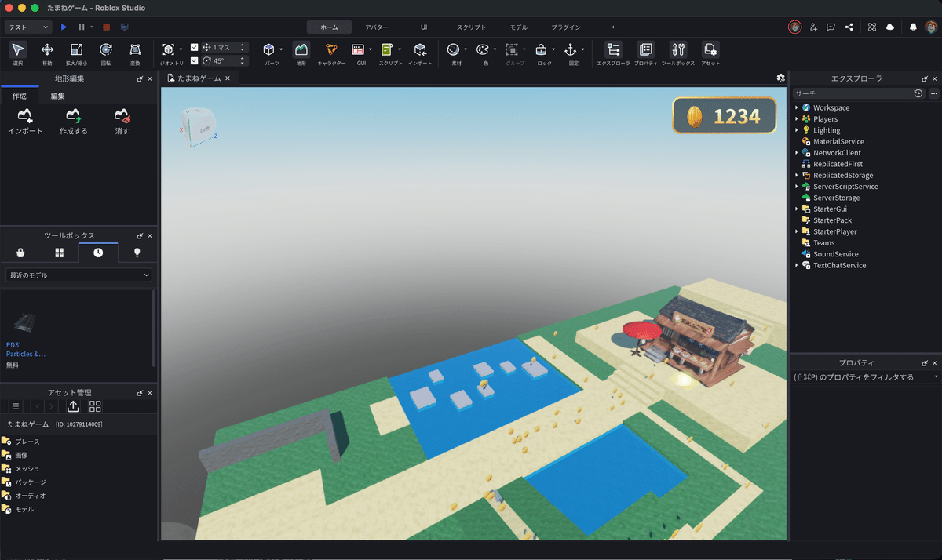Click the share icon in top bar
The image size is (942, 560).
pos(849,27)
